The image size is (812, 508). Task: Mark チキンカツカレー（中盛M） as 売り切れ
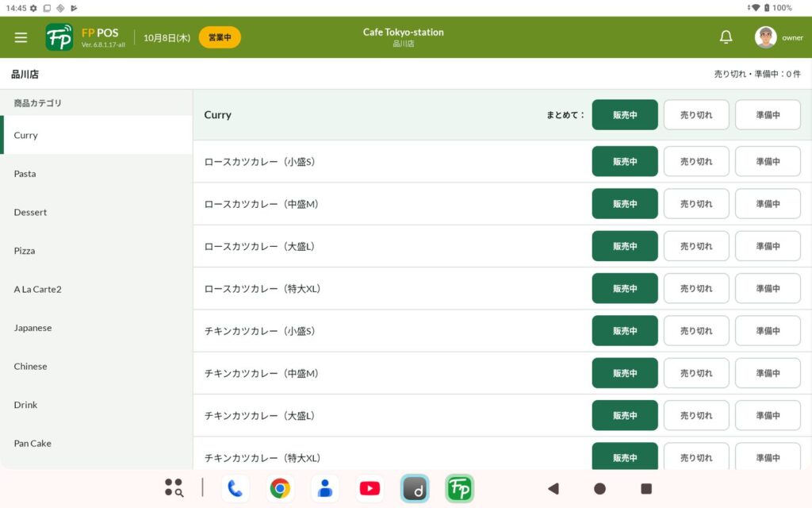[696, 373]
